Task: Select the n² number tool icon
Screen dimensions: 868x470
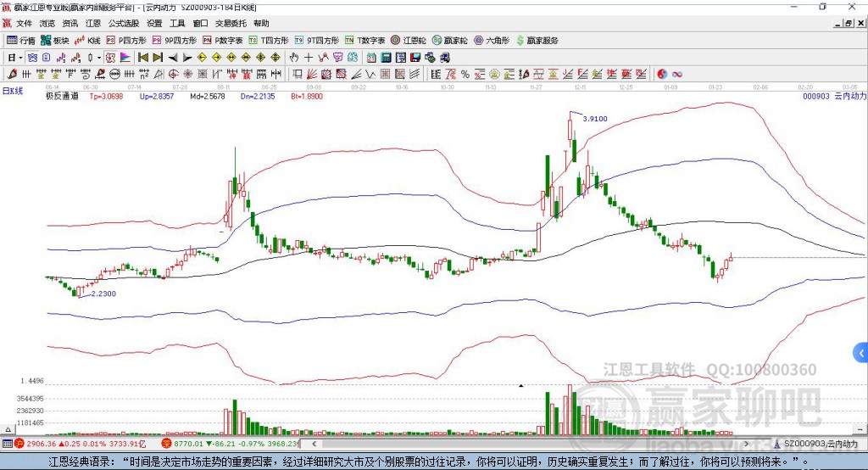Action: (x=144, y=75)
